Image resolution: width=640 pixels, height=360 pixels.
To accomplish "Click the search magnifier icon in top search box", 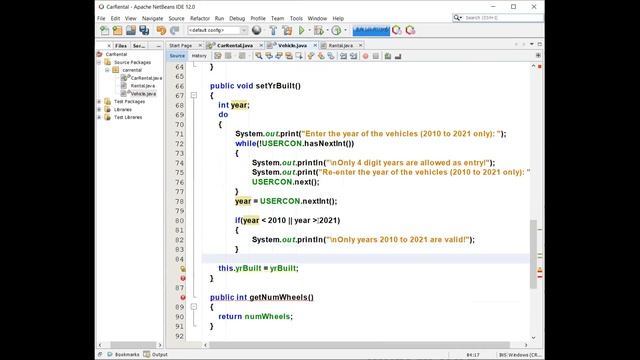I will 457,18.
